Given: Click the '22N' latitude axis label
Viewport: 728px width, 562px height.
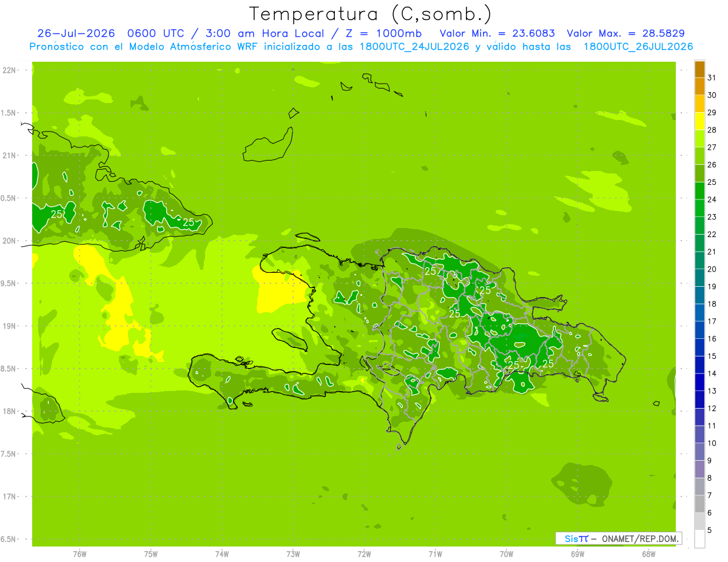Looking at the screenshot, I should coord(9,70).
